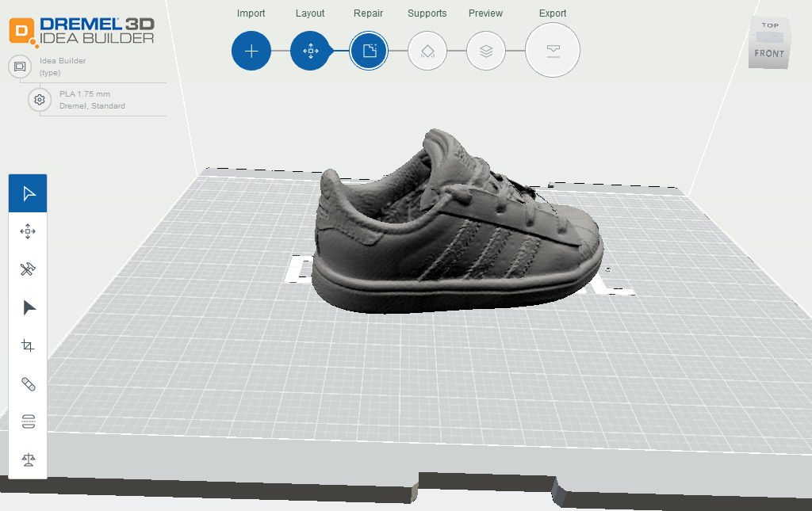This screenshot has width=812, height=511.
Task: Click the Layout workflow step
Action: point(310,50)
